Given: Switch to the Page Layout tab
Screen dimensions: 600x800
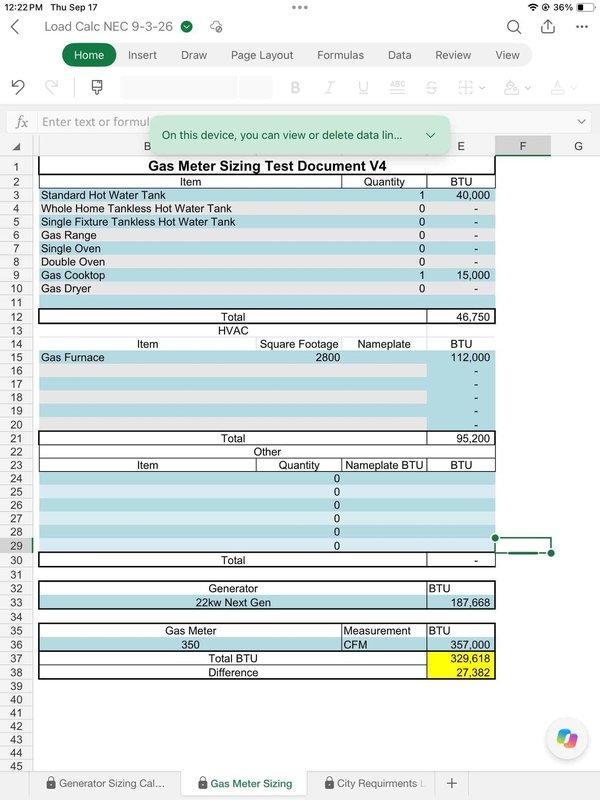Looking at the screenshot, I should pos(262,55).
